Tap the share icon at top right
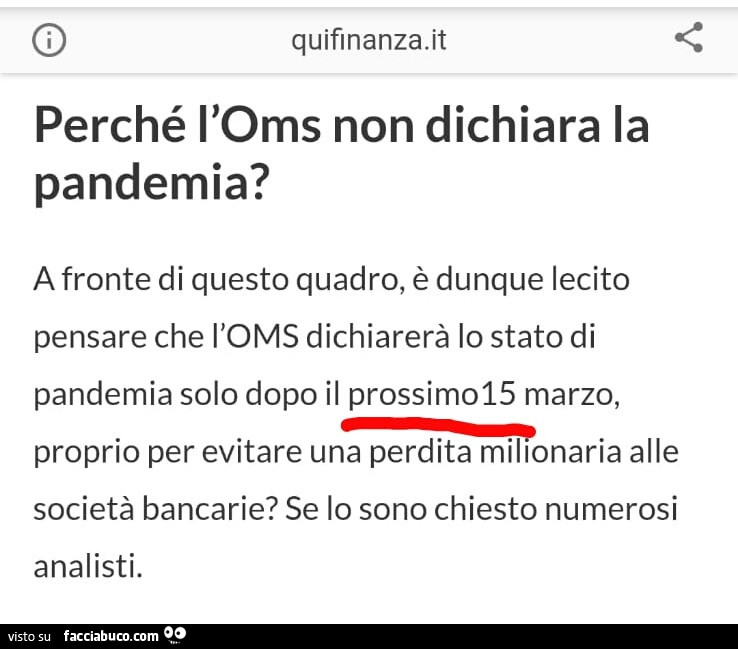The width and height of the screenshot is (738, 649). coord(689,37)
